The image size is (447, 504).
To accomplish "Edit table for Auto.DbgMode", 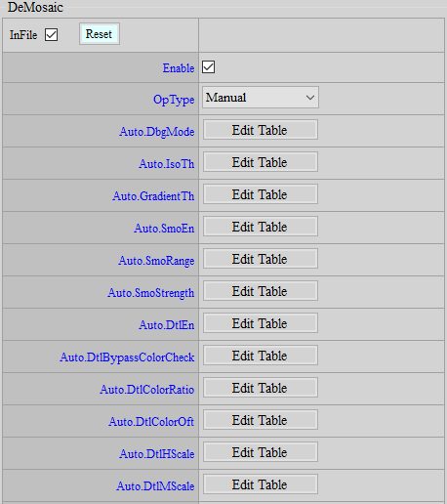I will click(x=261, y=130).
